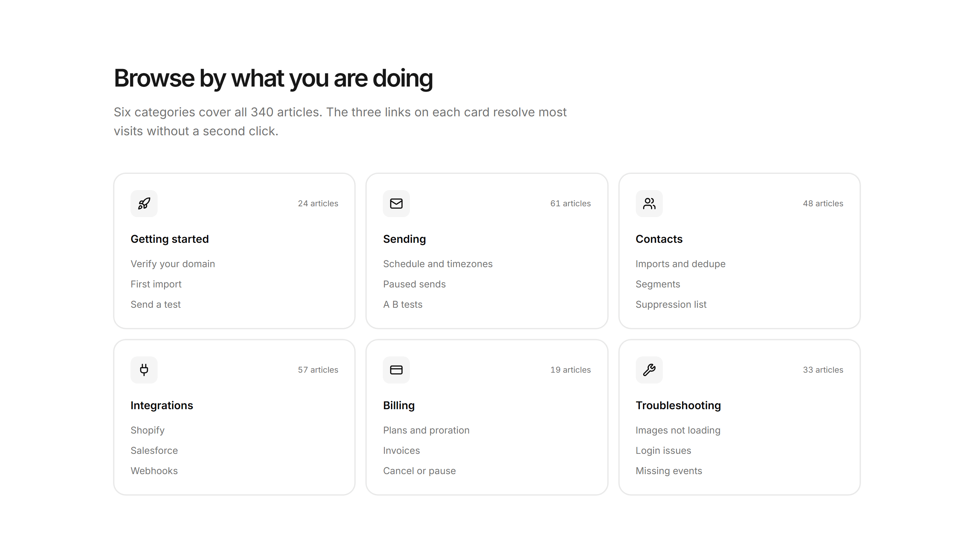Click the plug icon on Integrations card
Screen dimensions: 974x560
click(x=144, y=370)
